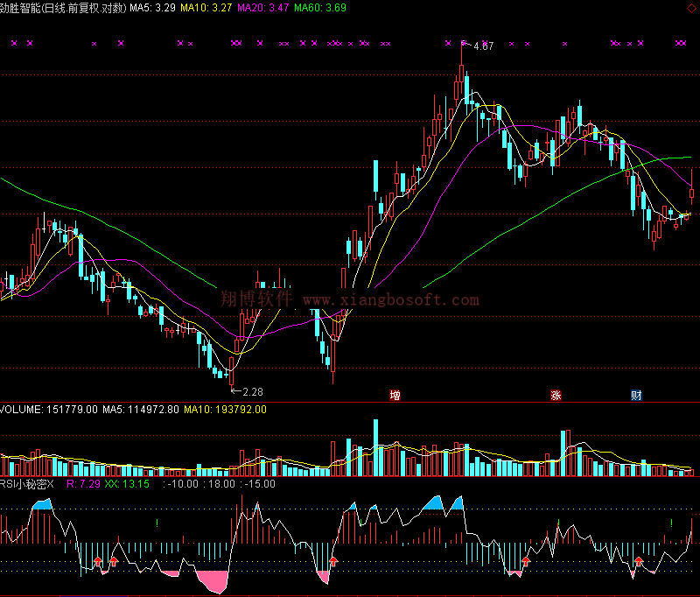Click the leftmost green exclamation mark in RSI panel

pyautogui.click(x=157, y=523)
